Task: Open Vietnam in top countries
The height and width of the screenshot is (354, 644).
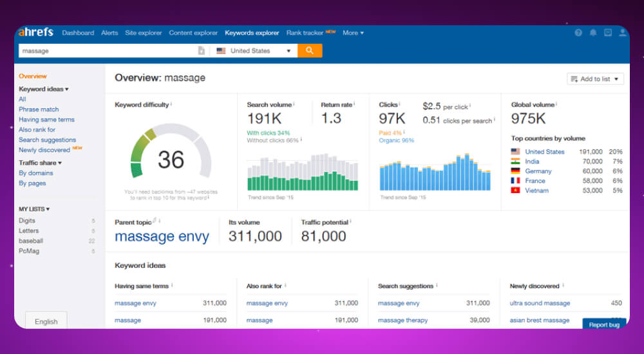Action: click(536, 190)
